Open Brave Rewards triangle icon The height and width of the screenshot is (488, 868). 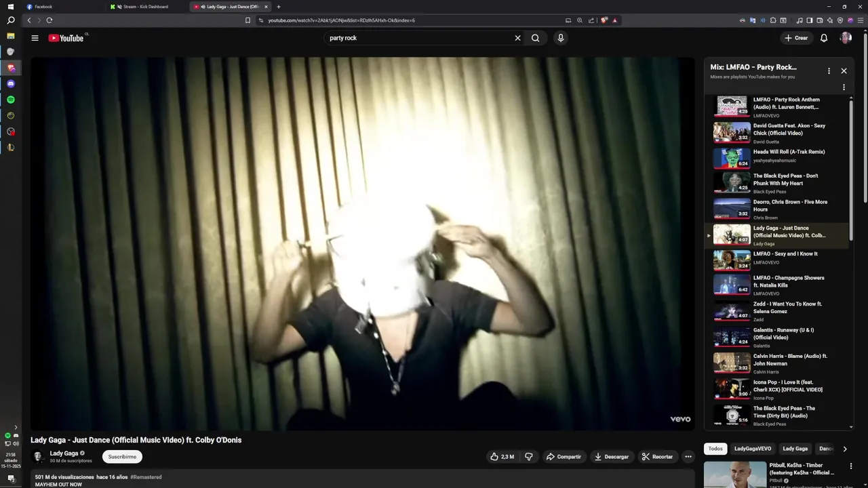[615, 20]
